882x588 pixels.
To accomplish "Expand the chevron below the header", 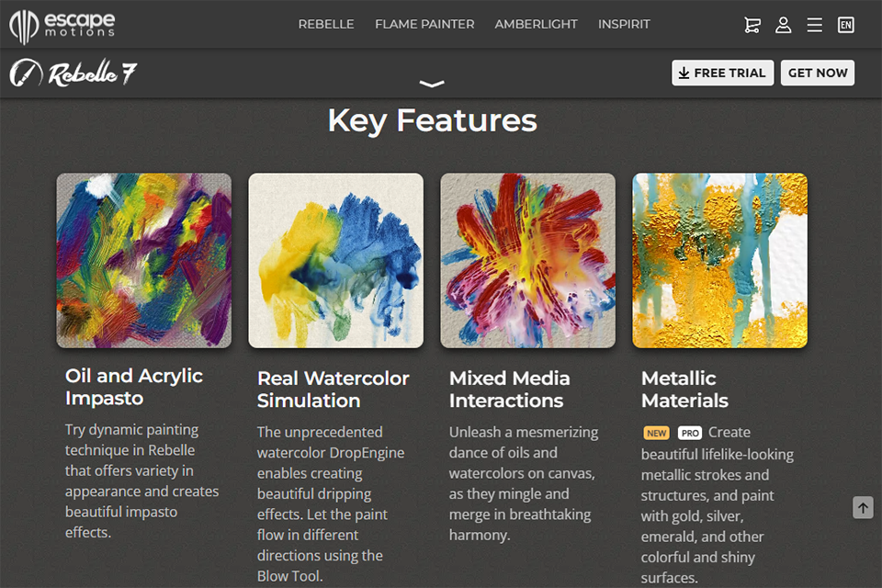I will pyautogui.click(x=432, y=85).
